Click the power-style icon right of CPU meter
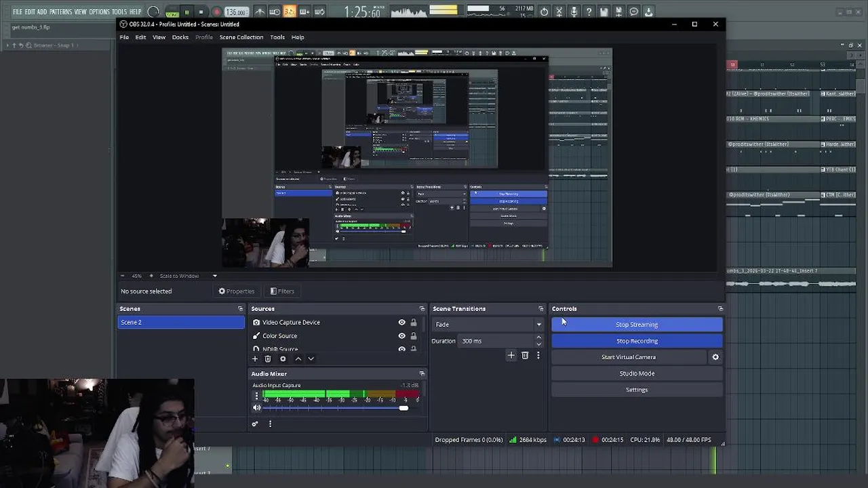 click(x=544, y=12)
